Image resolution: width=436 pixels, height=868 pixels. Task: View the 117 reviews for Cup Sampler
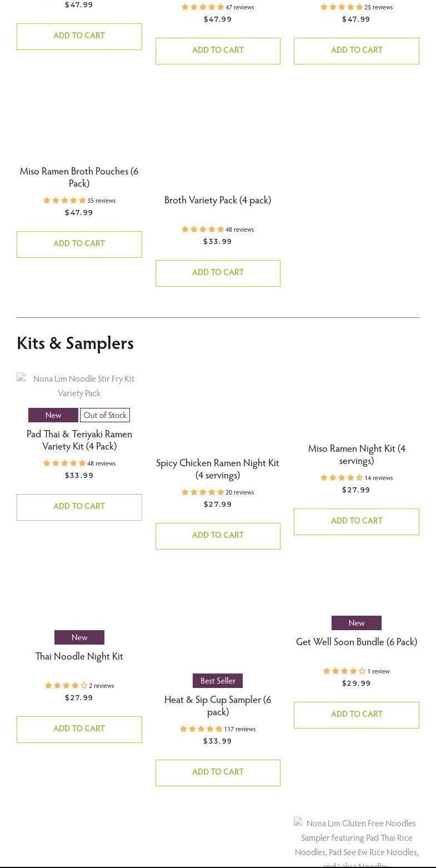pos(240,729)
